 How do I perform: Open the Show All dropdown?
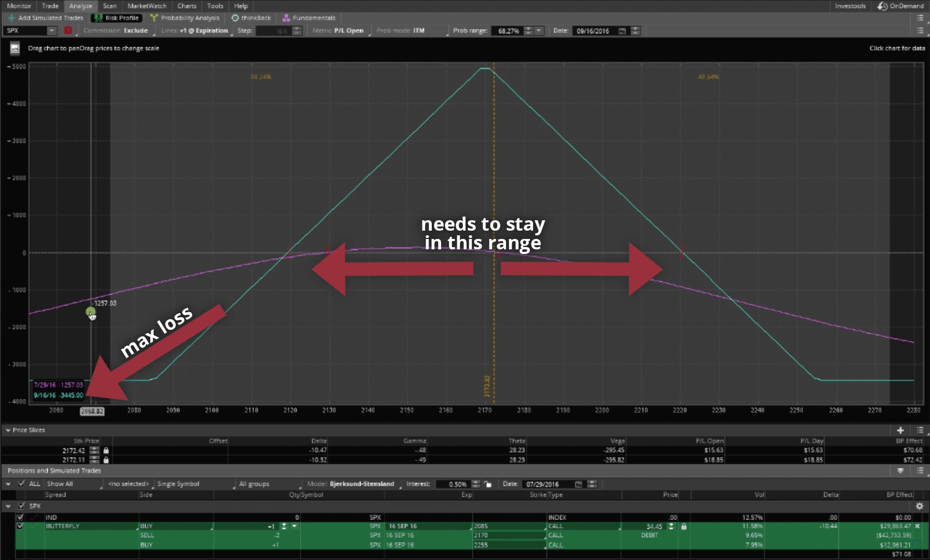(x=74, y=484)
